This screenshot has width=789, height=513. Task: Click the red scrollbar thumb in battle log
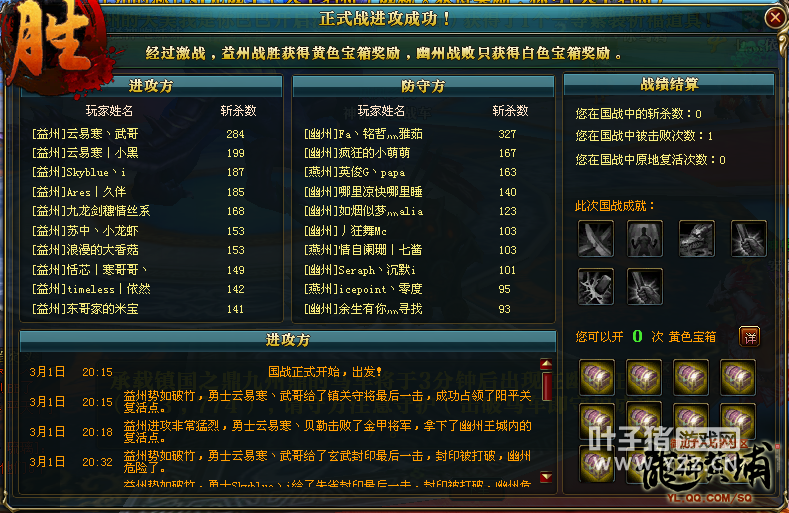(546, 386)
